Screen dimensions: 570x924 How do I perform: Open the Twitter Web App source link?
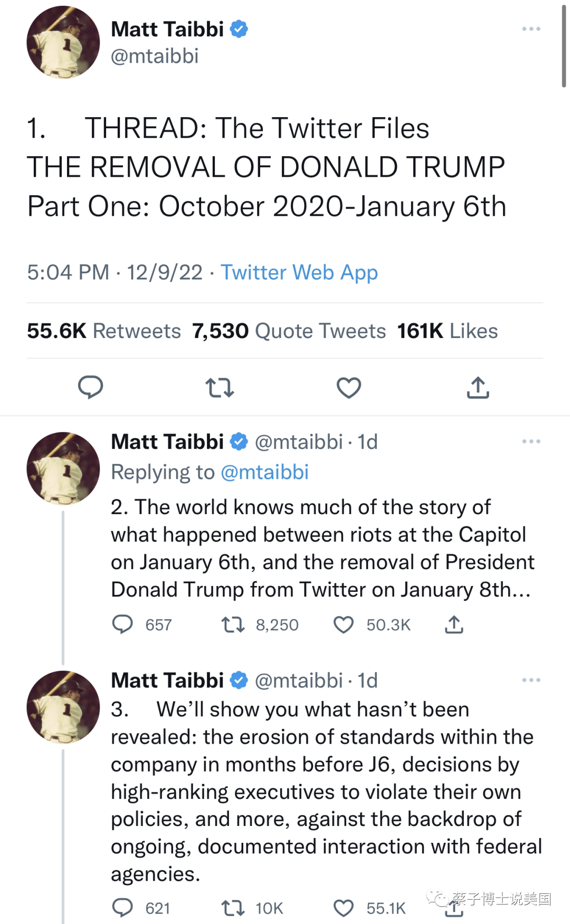pyautogui.click(x=299, y=272)
